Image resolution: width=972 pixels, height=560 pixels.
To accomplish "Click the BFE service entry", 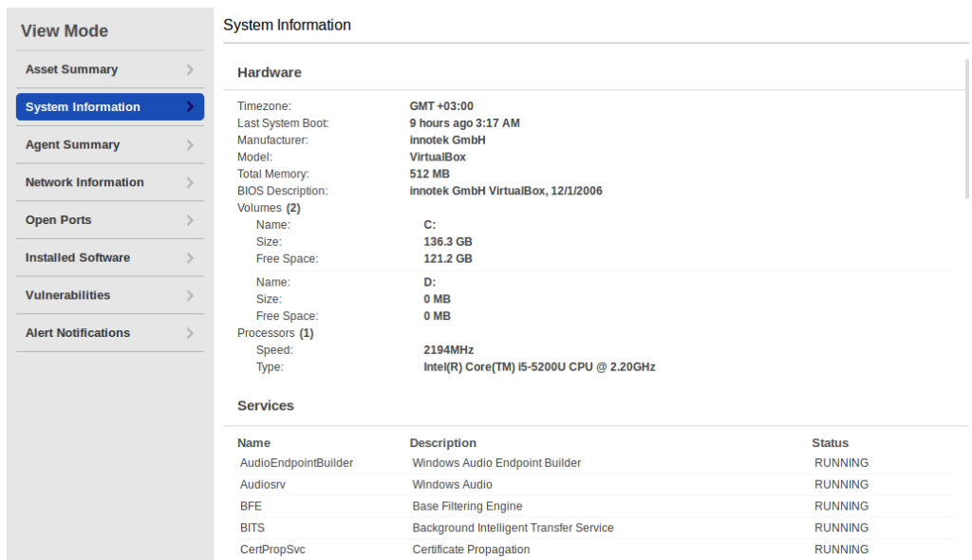I will [x=251, y=506].
